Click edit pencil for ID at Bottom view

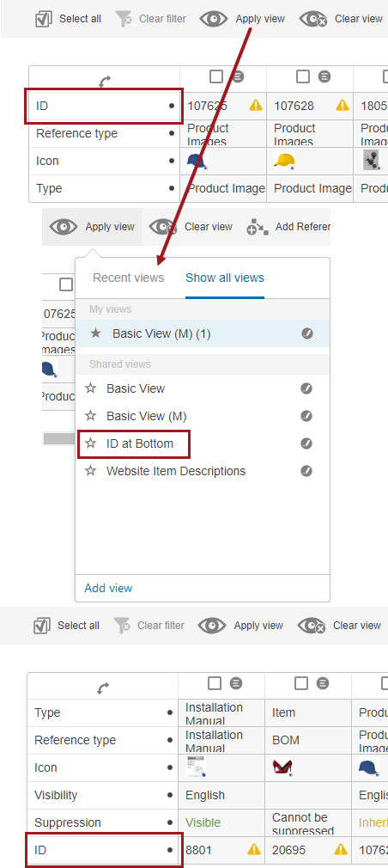click(306, 443)
